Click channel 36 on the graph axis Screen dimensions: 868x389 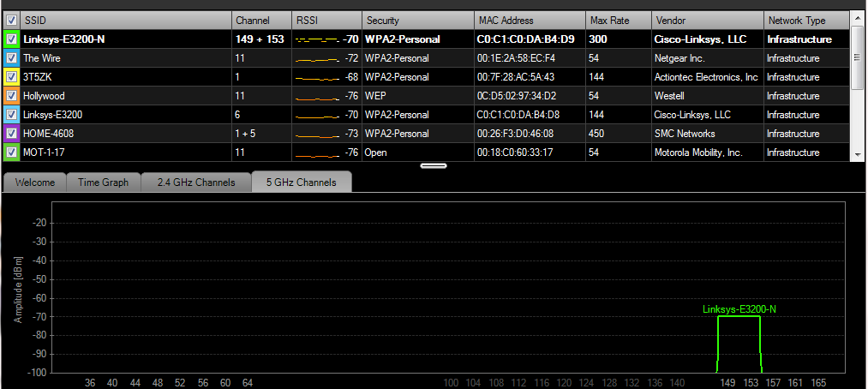90,383
